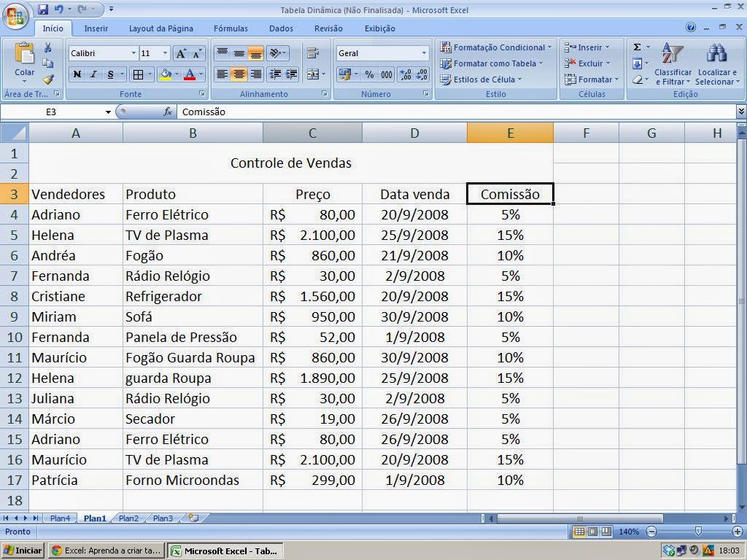Click the increase decimal places icon
747x560 pixels.
[405, 74]
